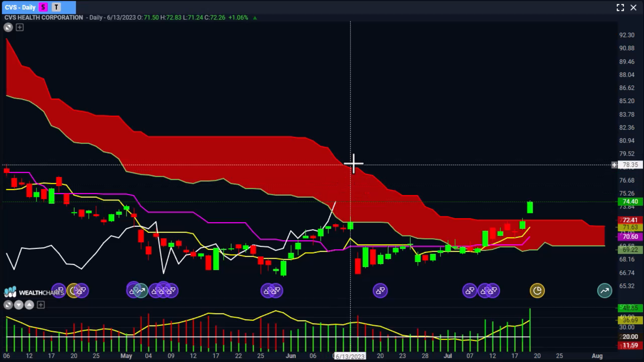Click the H:72.83 high value in header
This screenshot has width=644, height=362.
[x=171, y=17]
